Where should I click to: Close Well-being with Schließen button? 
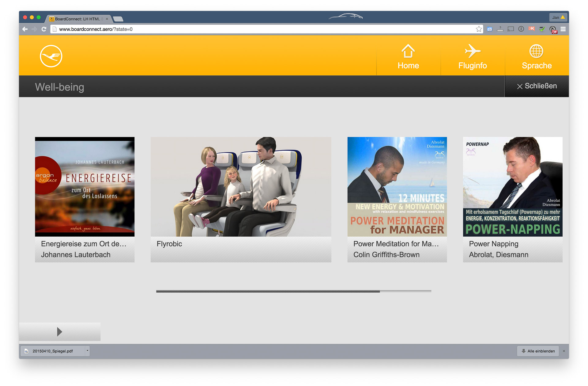click(x=537, y=86)
